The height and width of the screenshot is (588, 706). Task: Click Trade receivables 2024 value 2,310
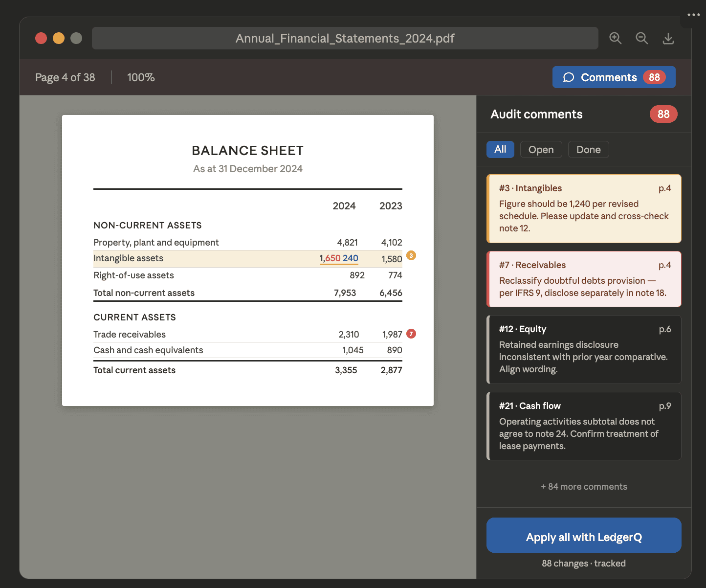[349, 335]
